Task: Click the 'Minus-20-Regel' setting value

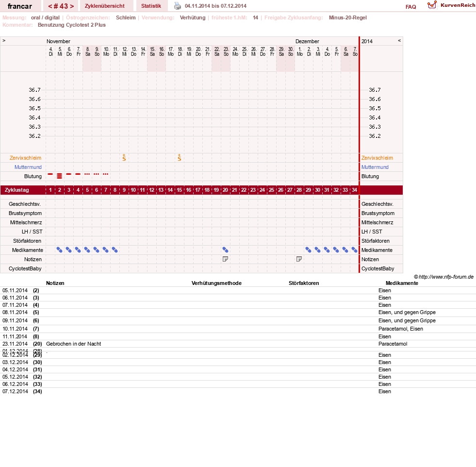Action: pos(347,17)
